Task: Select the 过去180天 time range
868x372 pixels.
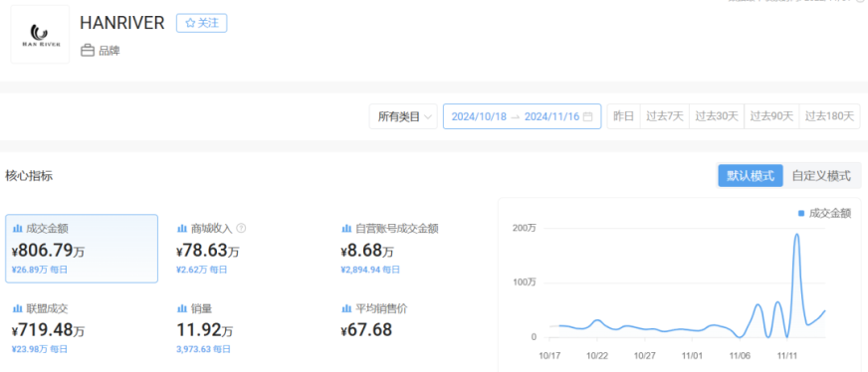Action: pyautogui.click(x=830, y=116)
